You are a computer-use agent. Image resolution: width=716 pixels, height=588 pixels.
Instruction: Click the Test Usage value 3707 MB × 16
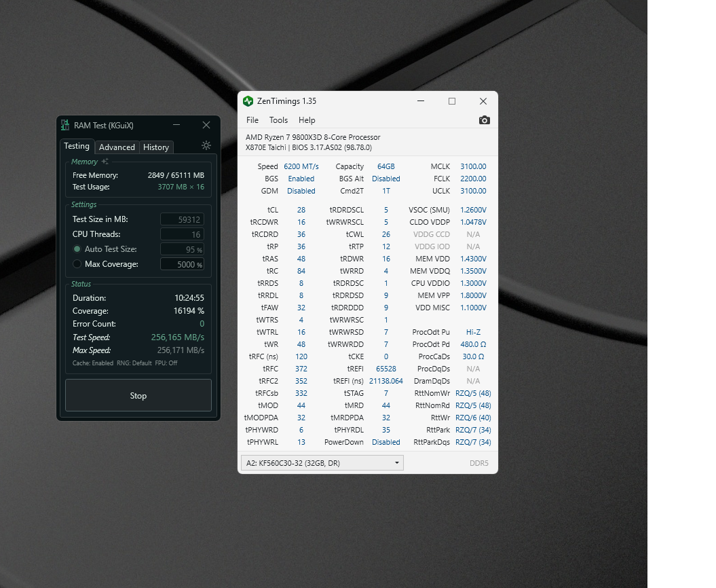coord(181,187)
